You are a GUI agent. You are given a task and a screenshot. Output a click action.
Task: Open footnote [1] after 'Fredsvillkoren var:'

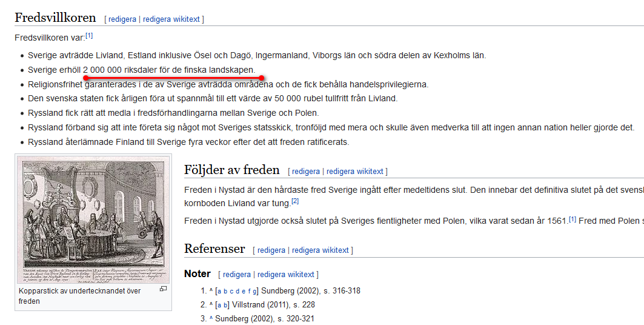click(x=89, y=36)
